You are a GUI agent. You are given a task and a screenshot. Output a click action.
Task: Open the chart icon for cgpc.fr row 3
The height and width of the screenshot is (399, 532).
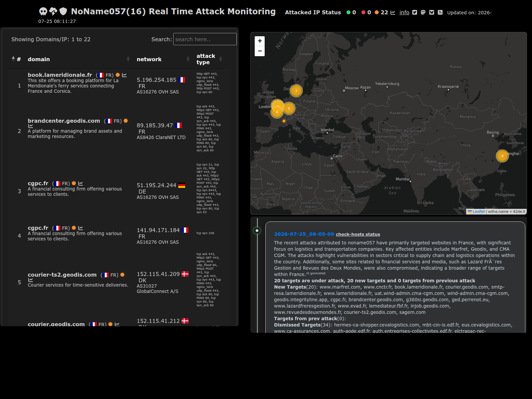tap(80, 184)
